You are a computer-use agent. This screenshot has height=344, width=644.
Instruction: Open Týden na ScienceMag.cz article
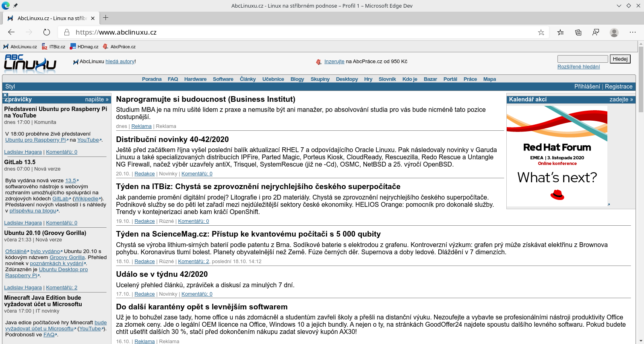coord(248,234)
